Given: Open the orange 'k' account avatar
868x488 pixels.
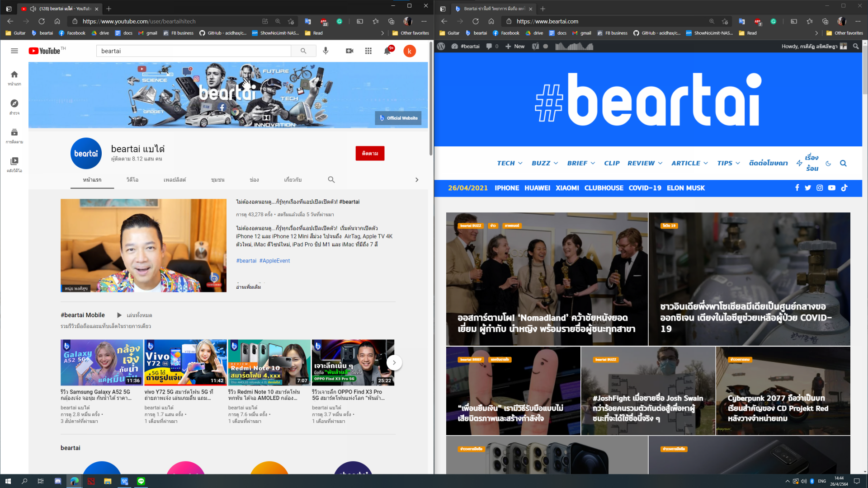Looking at the screenshot, I should tap(410, 51).
